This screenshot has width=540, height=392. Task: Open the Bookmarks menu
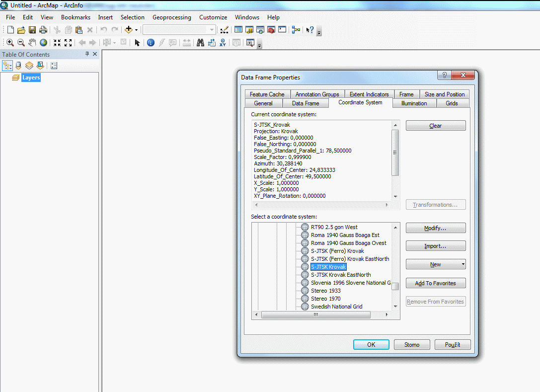[x=76, y=17]
